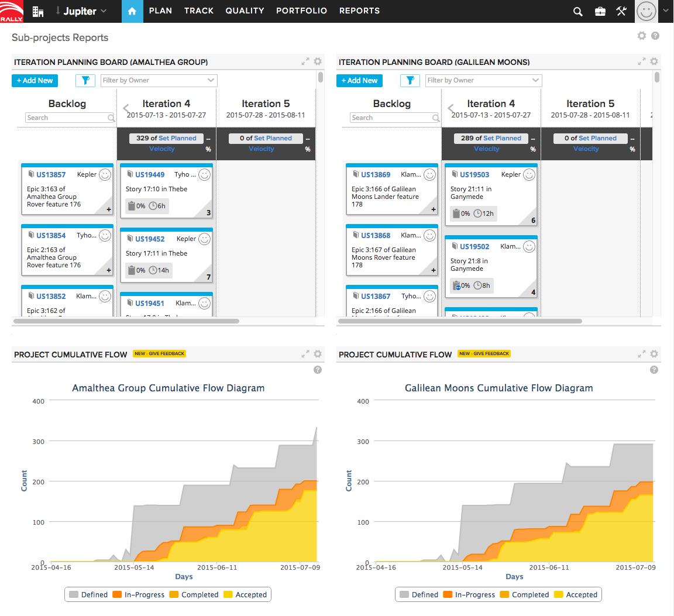Click Add New in Galilean Moons board
The image size is (674, 616).
(359, 81)
